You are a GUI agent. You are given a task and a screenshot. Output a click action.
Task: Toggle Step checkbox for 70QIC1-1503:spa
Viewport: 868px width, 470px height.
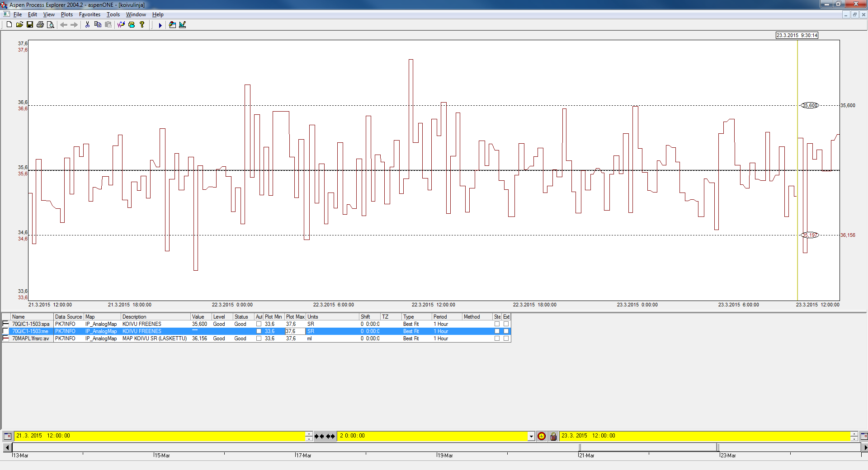click(x=497, y=324)
